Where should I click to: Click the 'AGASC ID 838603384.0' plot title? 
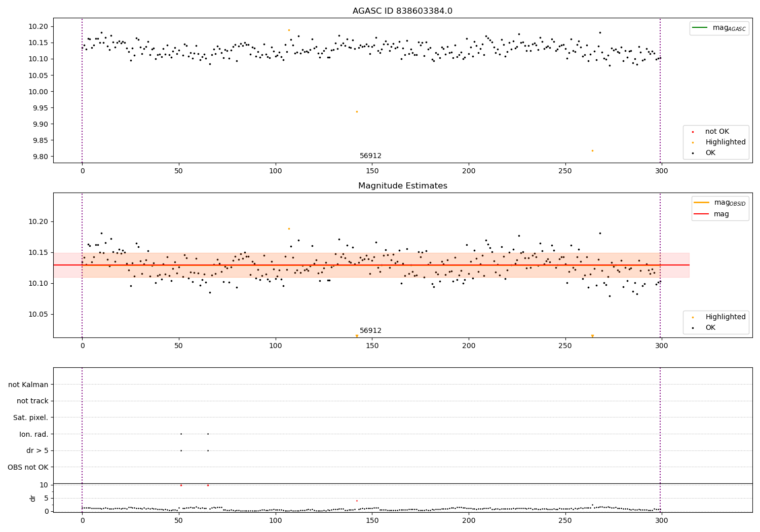click(x=402, y=11)
